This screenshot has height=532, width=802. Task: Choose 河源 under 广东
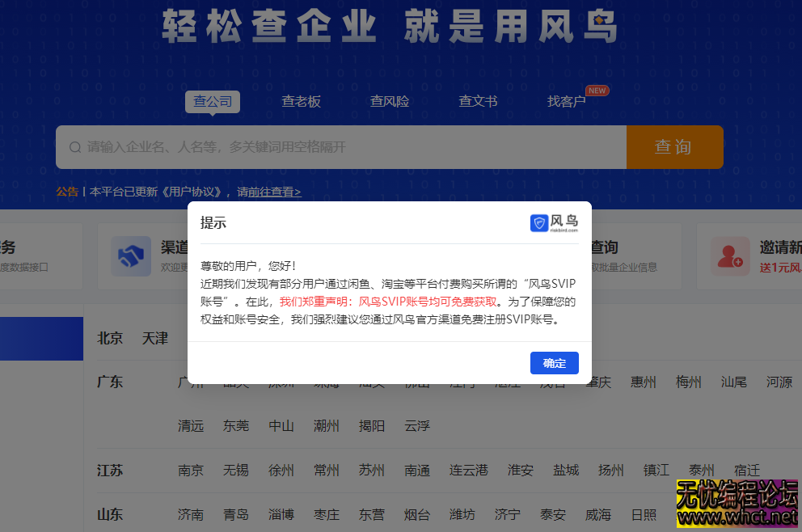(x=779, y=382)
